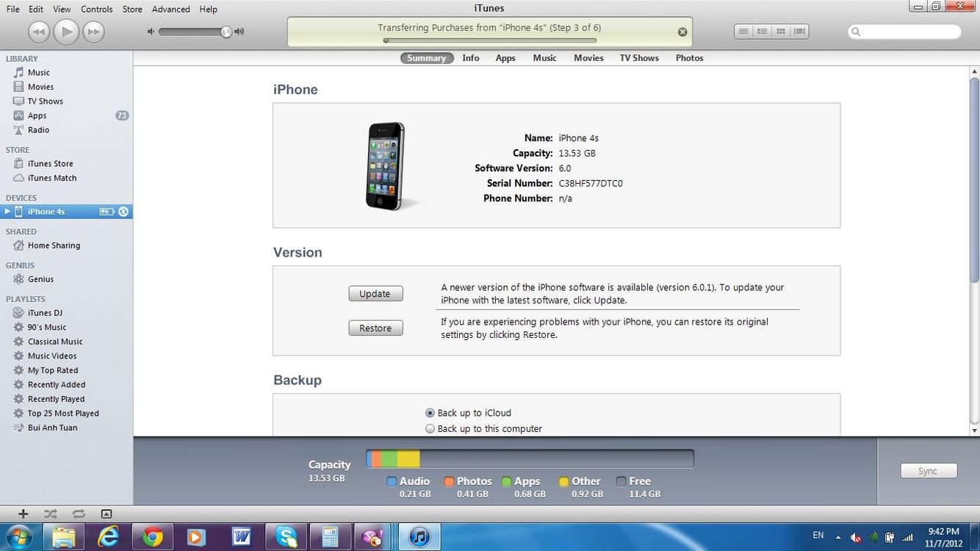Adjust the volume slider knob
This screenshot has width=980, height=551.
226,32
